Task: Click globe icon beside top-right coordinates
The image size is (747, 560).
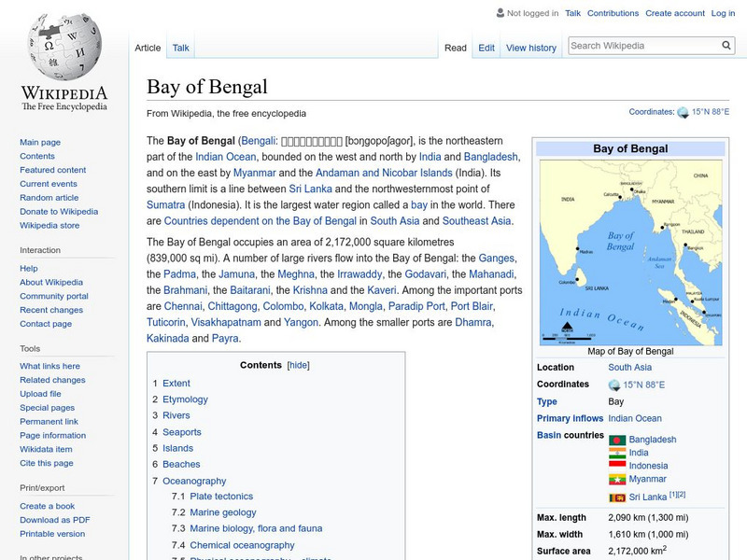Action: [x=684, y=112]
